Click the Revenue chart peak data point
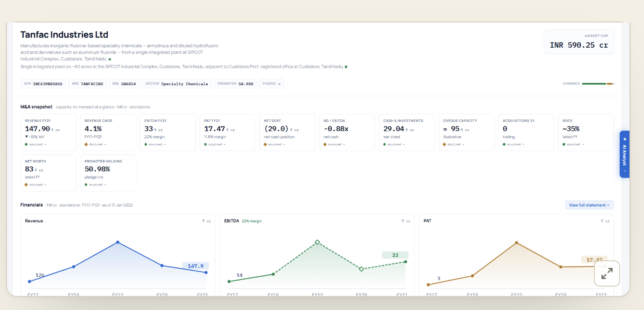This screenshot has width=644, height=310. coord(117,242)
